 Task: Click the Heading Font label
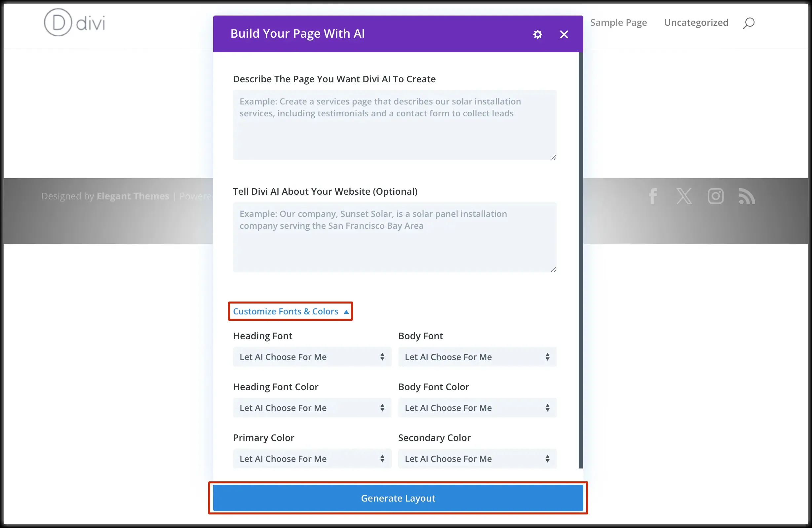pos(263,336)
